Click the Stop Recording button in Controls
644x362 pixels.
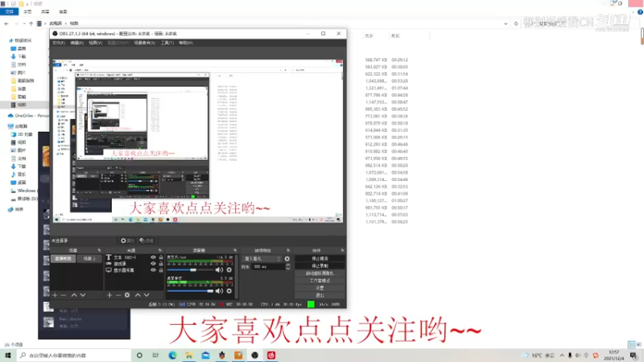point(320,266)
